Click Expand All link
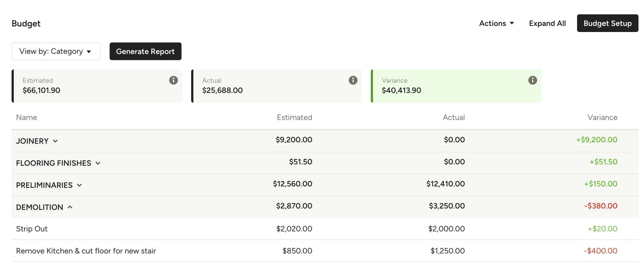The image size is (644, 262). (x=547, y=23)
